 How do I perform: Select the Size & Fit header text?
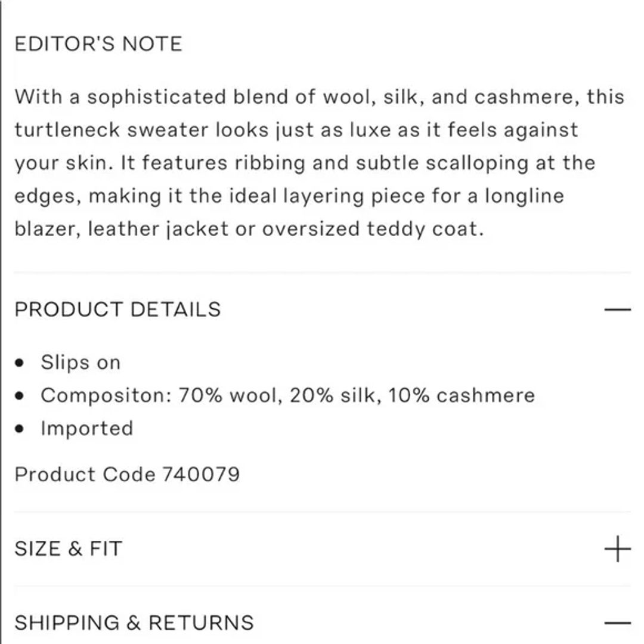point(69,548)
